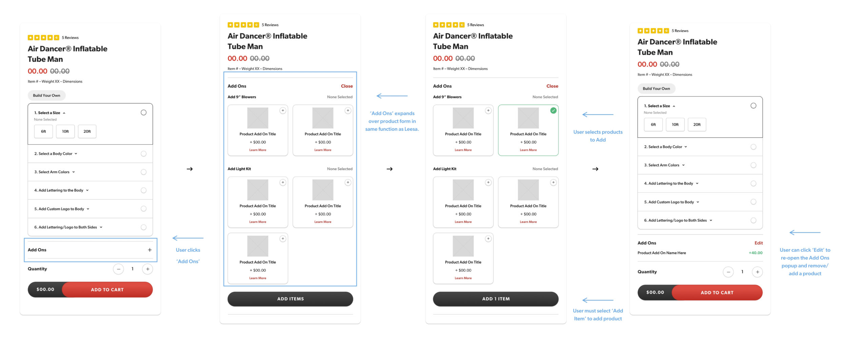
Task: Choose the 20ft size option in the leftmost panel
Action: tap(87, 131)
